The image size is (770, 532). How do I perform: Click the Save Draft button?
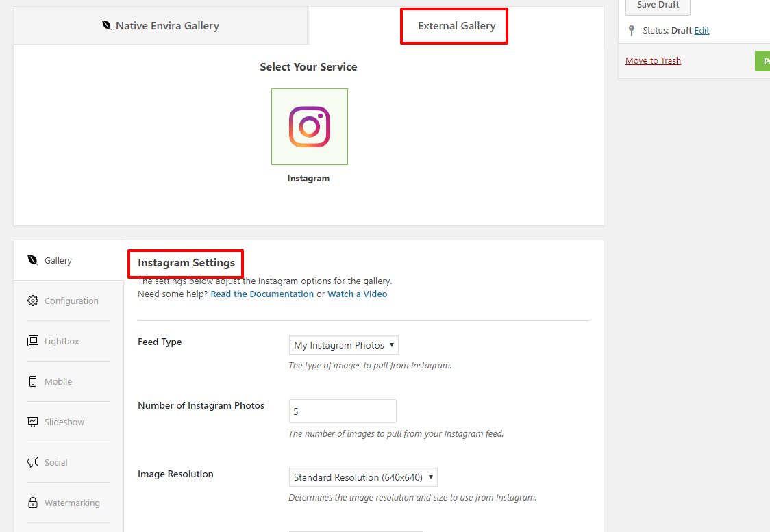658,6
